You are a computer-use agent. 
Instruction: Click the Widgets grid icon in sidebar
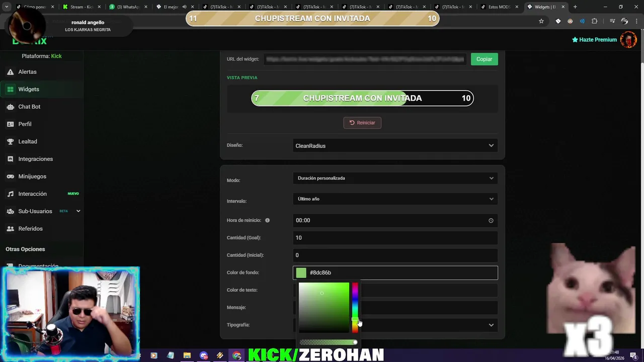tap(10, 89)
